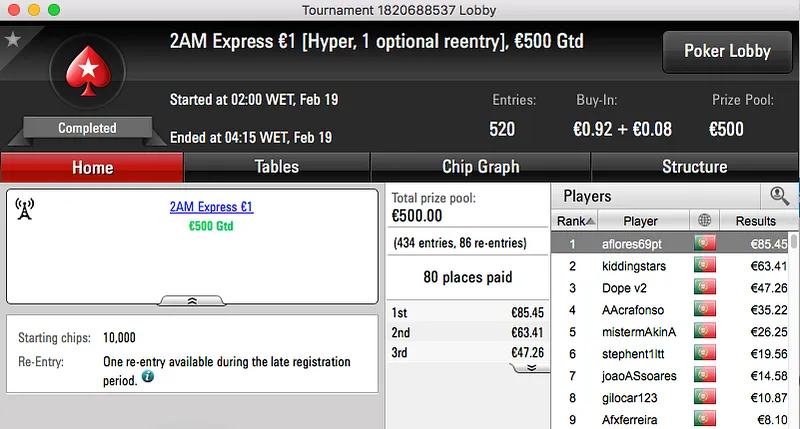Screen dimensions: 800x429
Task: Open the Structure tab
Action: click(x=694, y=167)
